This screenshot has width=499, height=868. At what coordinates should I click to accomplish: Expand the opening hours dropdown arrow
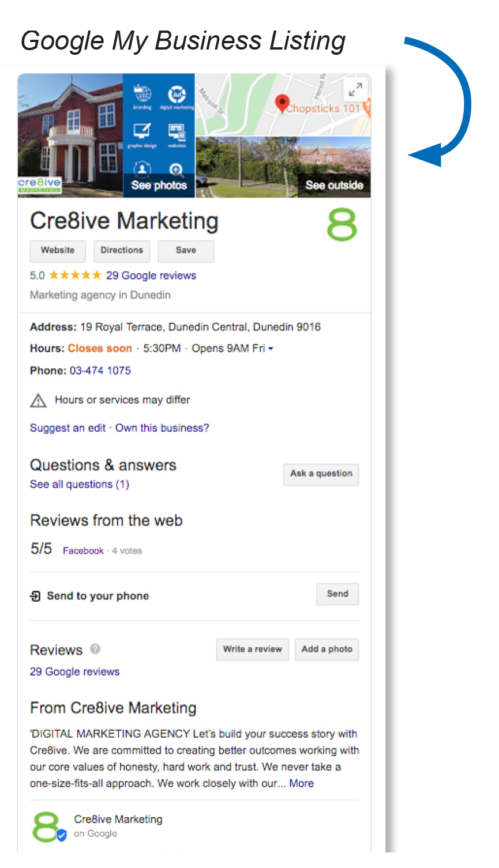[271, 349]
